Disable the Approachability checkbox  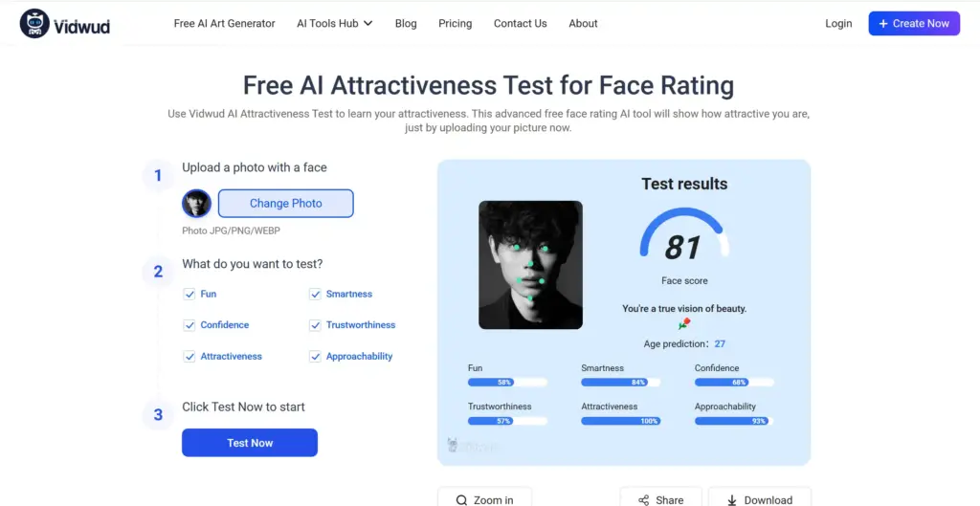(x=315, y=356)
